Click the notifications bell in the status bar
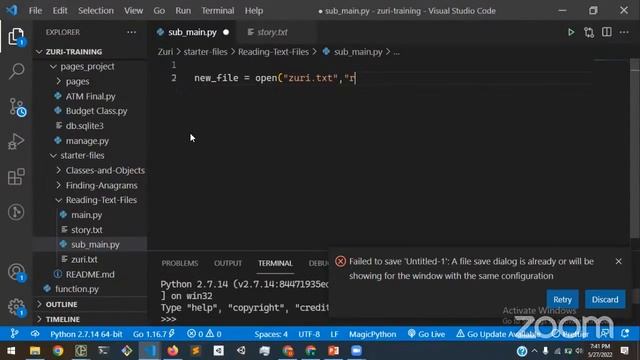640x360 pixels. pyautogui.click(x=625, y=334)
